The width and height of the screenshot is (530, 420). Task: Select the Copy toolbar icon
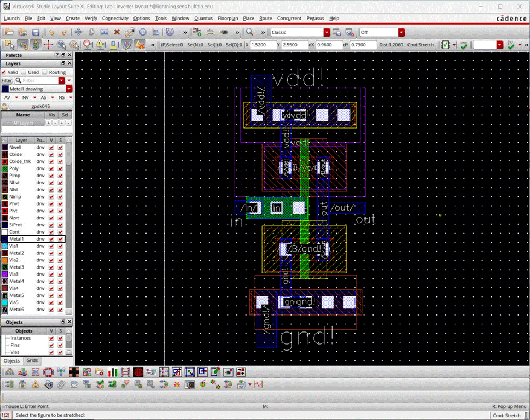coord(91,32)
